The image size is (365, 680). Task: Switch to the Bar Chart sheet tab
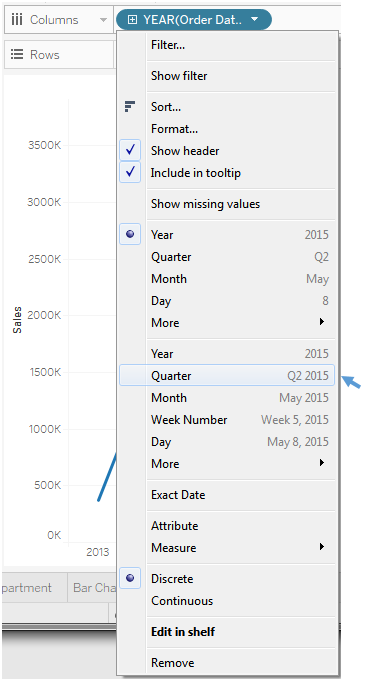(x=92, y=588)
